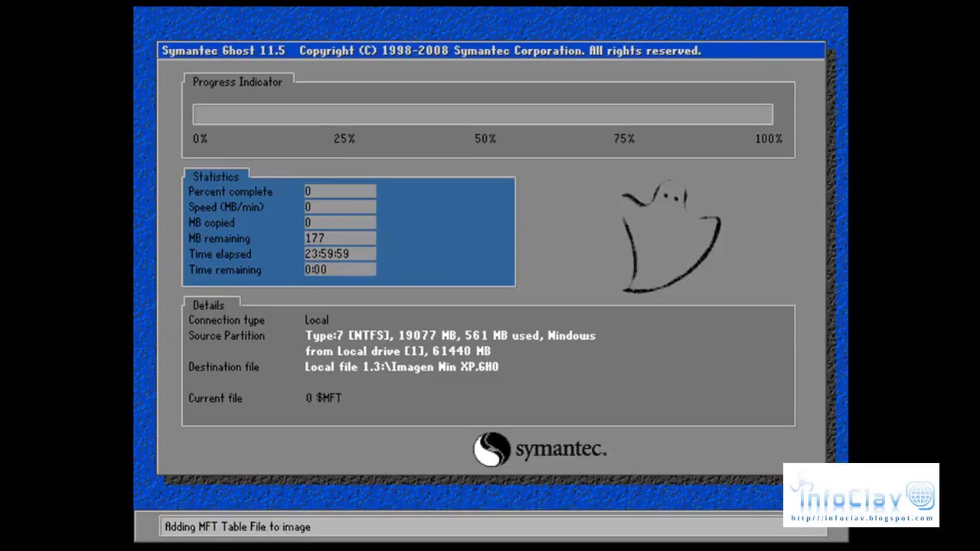Expand the Connection type Local entry
The width and height of the screenshot is (980, 551).
click(316, 320)
